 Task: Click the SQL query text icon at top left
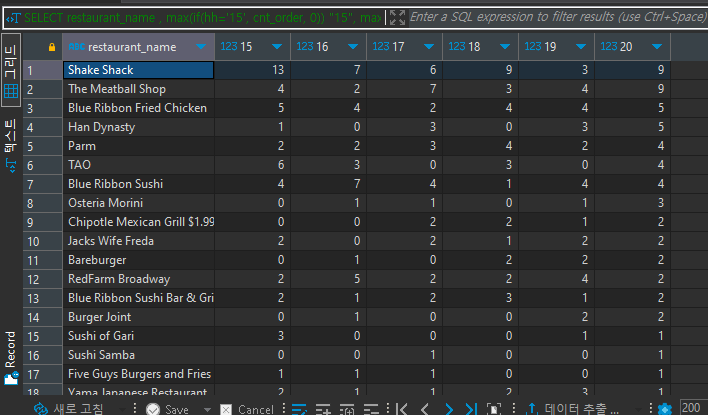[x=13, y=18]
